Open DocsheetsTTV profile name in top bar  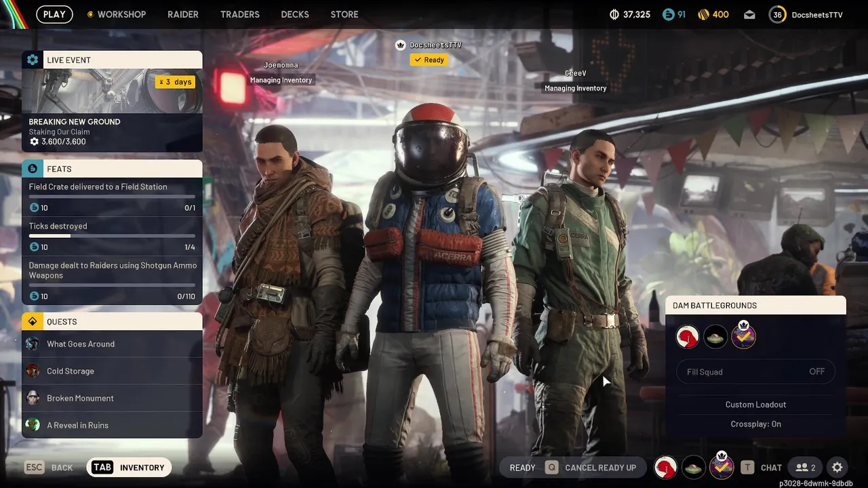pyautogui.click(x=817, y=14)
